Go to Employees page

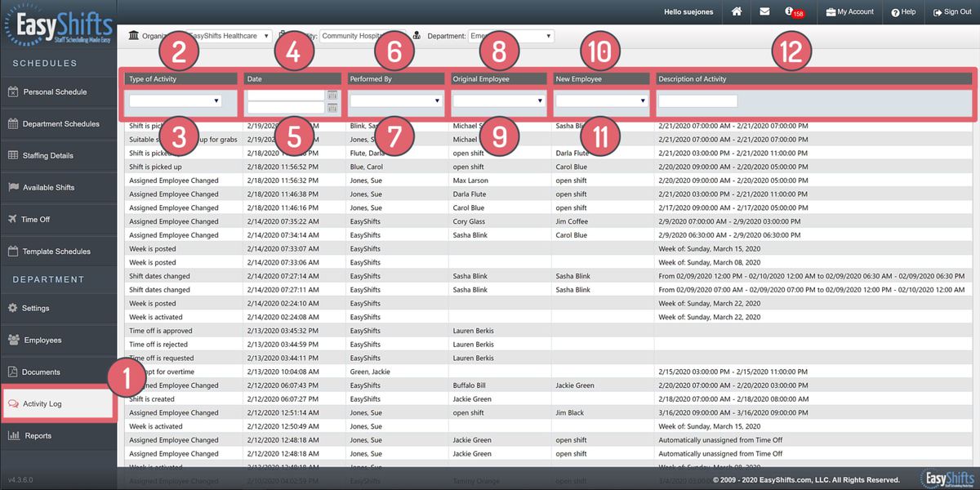(x=58, y=341)
